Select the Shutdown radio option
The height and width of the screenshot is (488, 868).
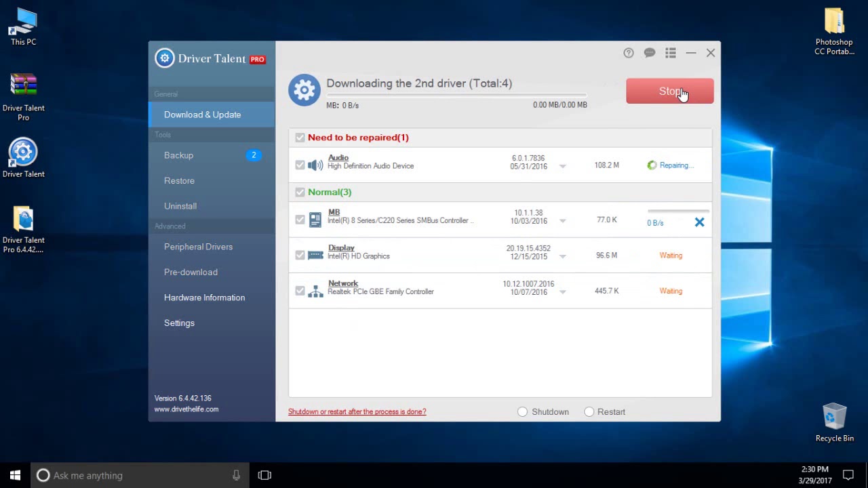522,411
